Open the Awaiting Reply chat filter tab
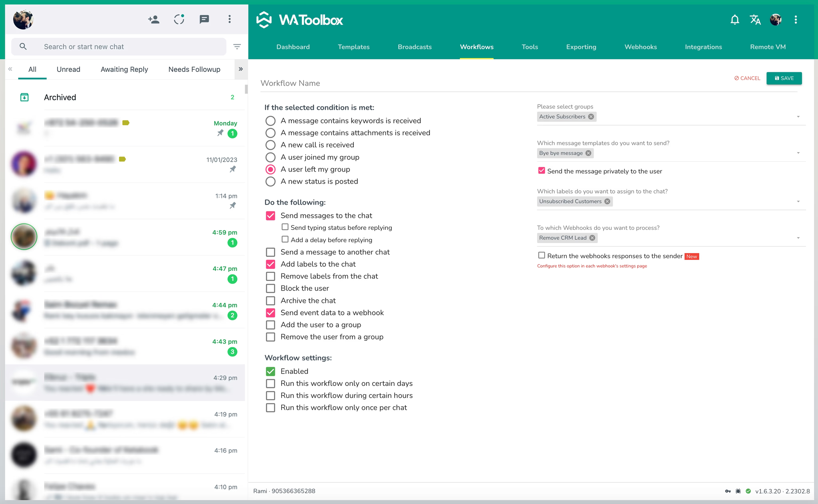The width and height of the screenshot is (818, 504). [x=124, y=69]
